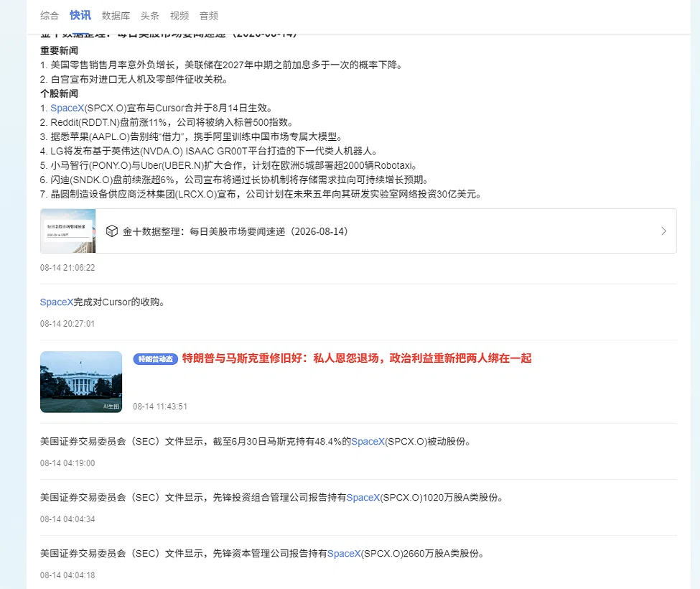Click the 个股新闻 heading
Image resolution: width=700 pixels, height=589 pixels.
click(x=59, y=93)
